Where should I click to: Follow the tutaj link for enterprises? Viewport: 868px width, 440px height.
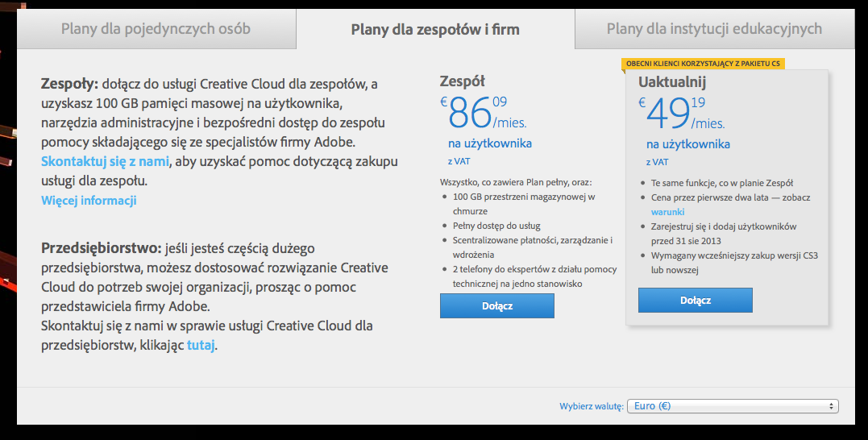201,346
